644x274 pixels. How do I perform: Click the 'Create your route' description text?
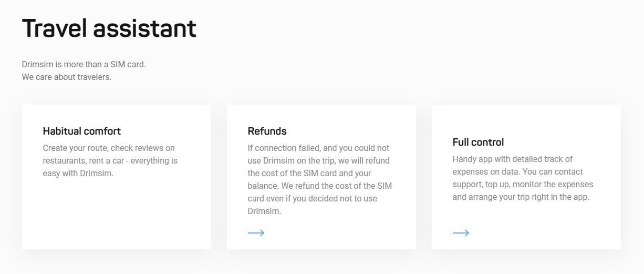109,148
